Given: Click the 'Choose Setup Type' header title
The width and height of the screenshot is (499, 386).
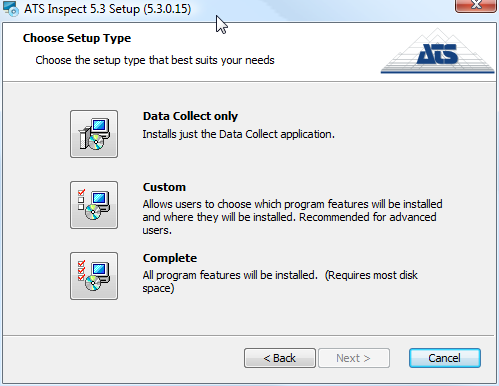Looking at the screenshot, I should (x=77, y=38).
